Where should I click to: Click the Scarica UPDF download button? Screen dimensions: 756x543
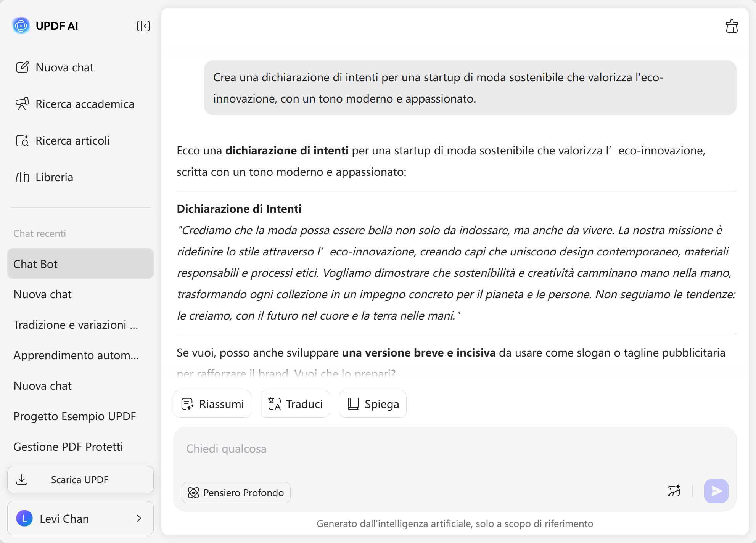point(80,480)
